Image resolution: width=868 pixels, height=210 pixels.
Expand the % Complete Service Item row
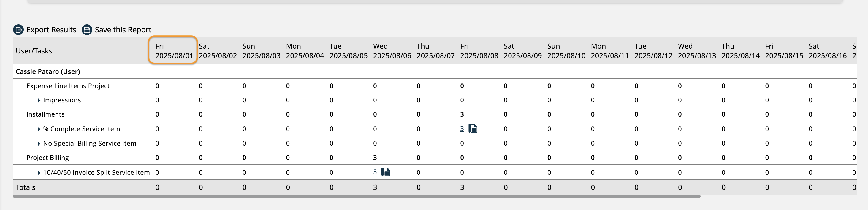pos(39,128)
